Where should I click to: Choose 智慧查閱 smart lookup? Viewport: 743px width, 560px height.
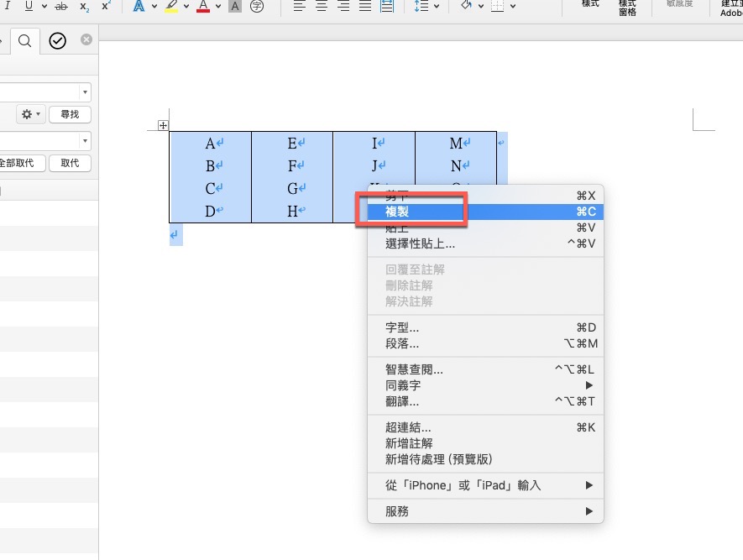tap(485, 369)
